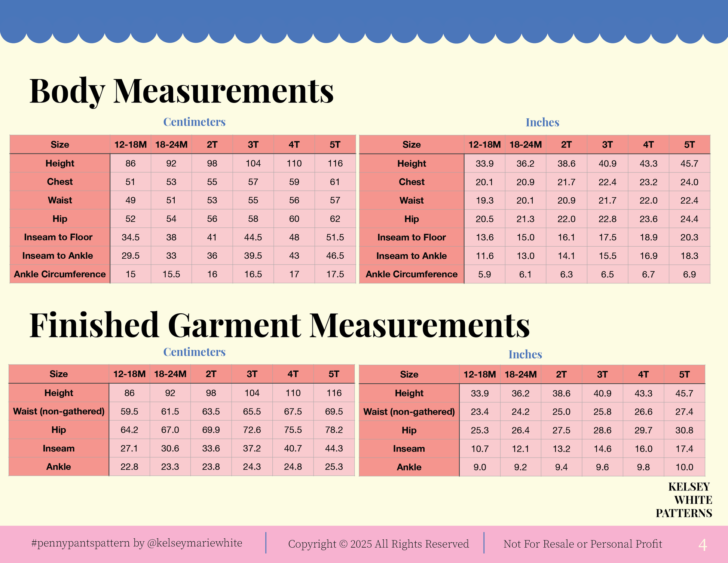The image size is (728, 563).
Task: Click the Inches label above body table
Action: tap(542, 122)
